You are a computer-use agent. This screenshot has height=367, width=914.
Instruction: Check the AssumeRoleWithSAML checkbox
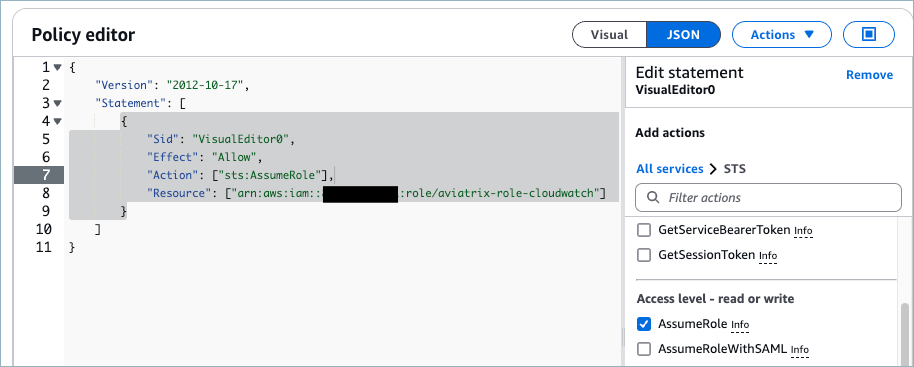(x=644, y=349)
